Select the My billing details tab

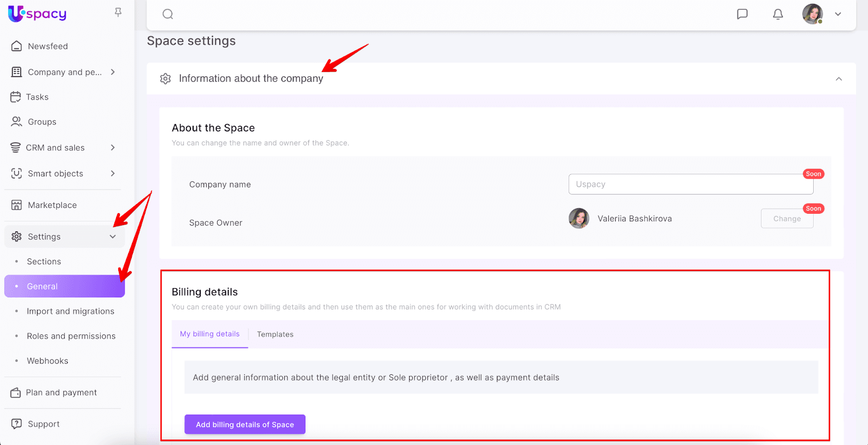(209, 334)
